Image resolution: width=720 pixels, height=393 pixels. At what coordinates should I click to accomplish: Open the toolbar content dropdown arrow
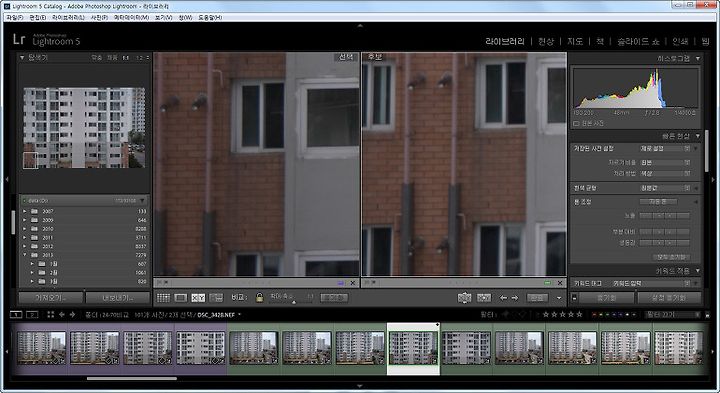pos(559,298)
